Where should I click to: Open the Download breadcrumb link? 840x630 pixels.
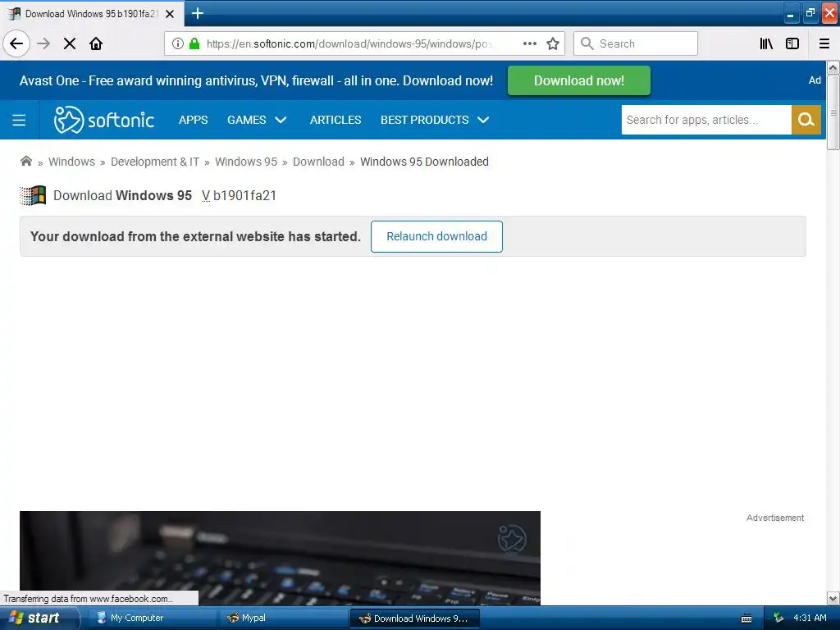pos(319,162)
